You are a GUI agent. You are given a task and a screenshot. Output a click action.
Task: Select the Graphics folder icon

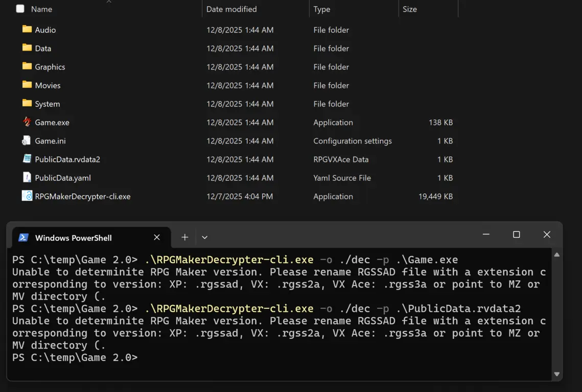point(27,66)
